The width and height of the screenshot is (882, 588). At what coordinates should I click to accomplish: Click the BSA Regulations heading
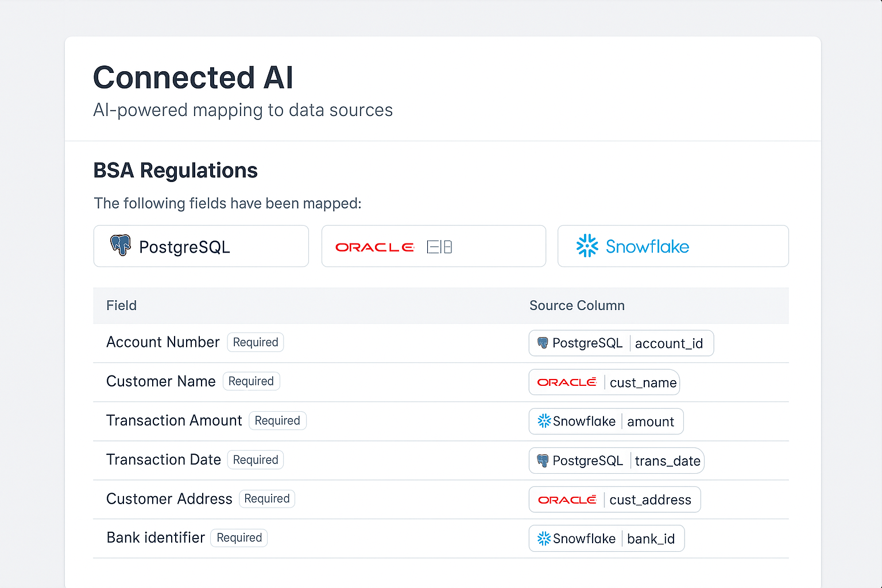tap(175, 170)
